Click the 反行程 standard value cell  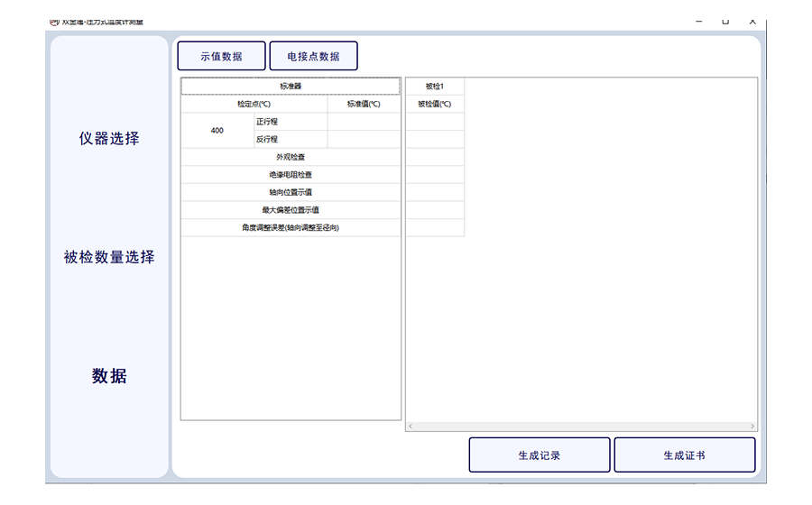point(364,140)
